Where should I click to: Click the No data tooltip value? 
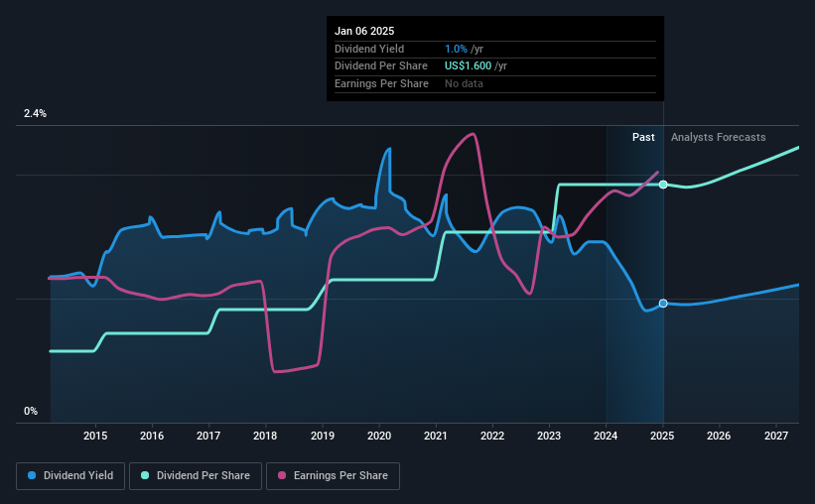pyautogui.click(x=464, y=83)
